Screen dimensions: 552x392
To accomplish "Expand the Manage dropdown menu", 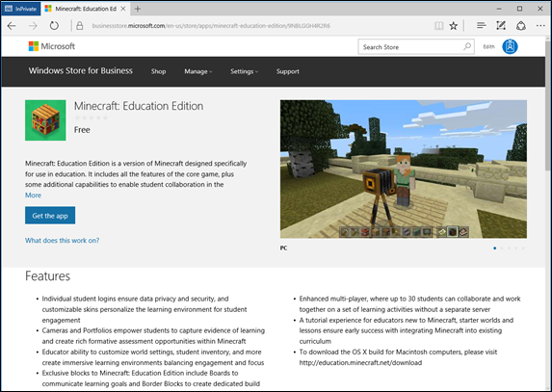I will [x=198, y=71].
